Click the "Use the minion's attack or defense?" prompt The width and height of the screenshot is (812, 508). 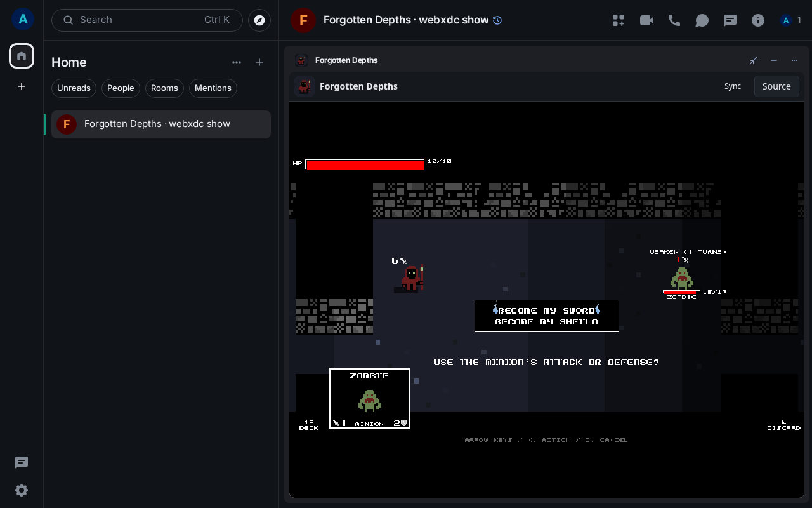tap(546, 362)
